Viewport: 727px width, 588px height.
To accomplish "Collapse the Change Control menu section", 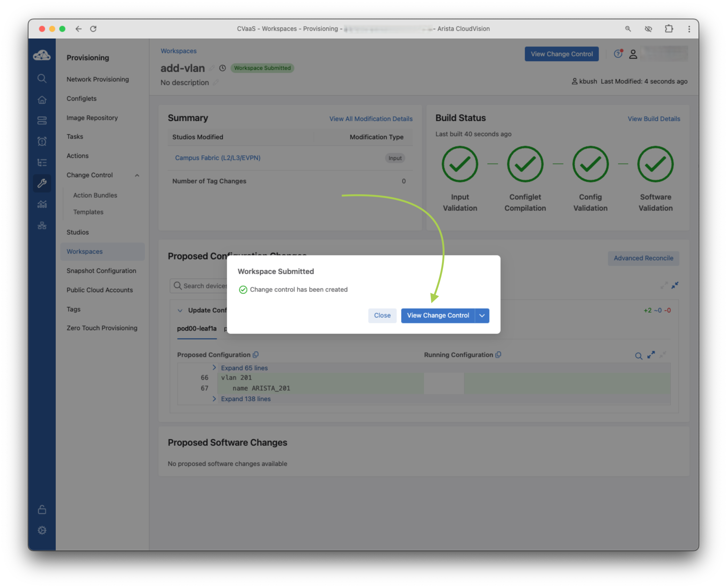I will click(137, 175).
